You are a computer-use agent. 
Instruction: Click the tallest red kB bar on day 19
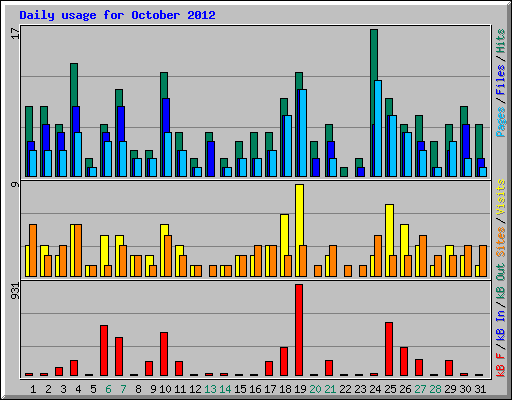(x=299, y=330)
